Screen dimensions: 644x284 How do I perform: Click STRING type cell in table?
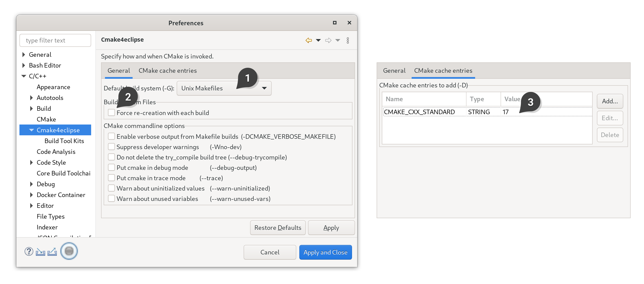[479, 112]
